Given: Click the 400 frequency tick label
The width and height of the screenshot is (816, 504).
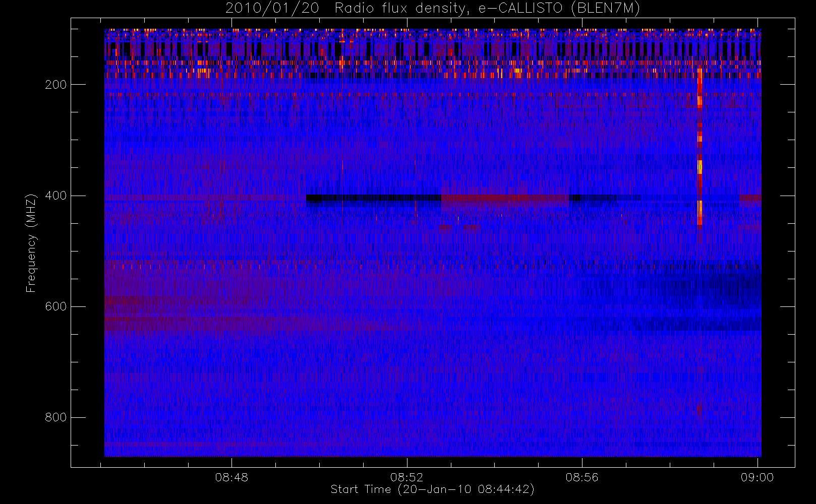Looking at the screenshot, I should 55,196.
